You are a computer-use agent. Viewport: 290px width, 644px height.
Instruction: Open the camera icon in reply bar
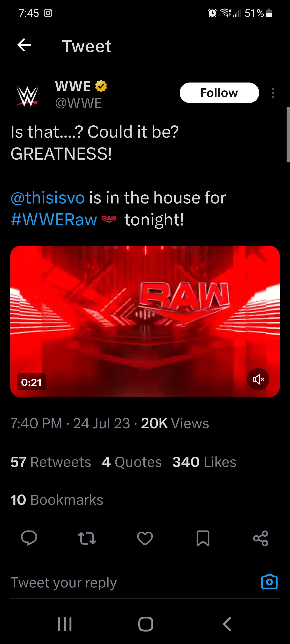point(269,582)
